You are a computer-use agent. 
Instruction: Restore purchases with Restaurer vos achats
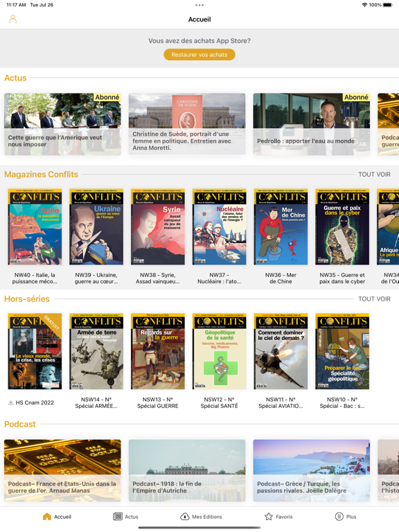[x=199, y=55]
